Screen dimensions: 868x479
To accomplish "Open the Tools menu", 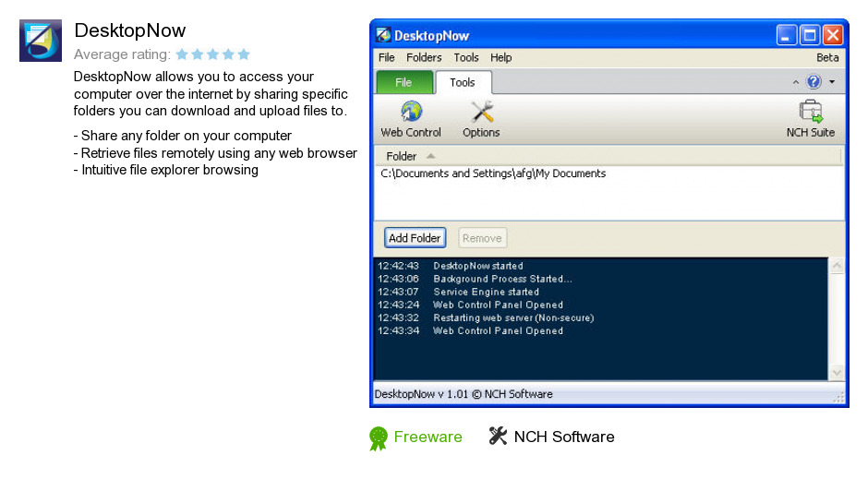I will pyautogui.click(x=466, y=57).
